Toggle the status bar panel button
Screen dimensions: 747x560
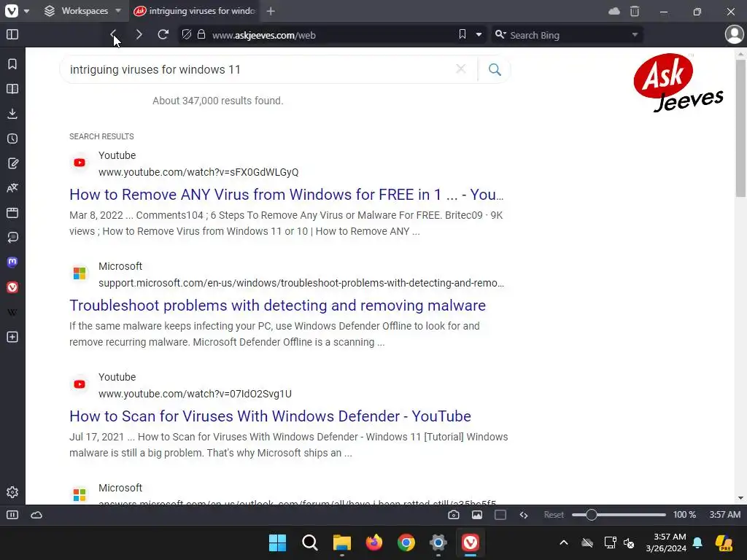click(12, 515)
